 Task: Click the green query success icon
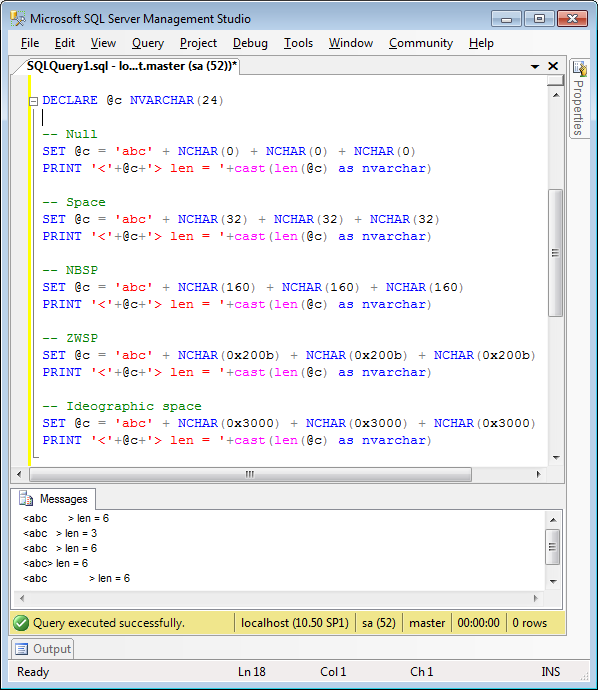pyautogui.click(x=21, y=623)
